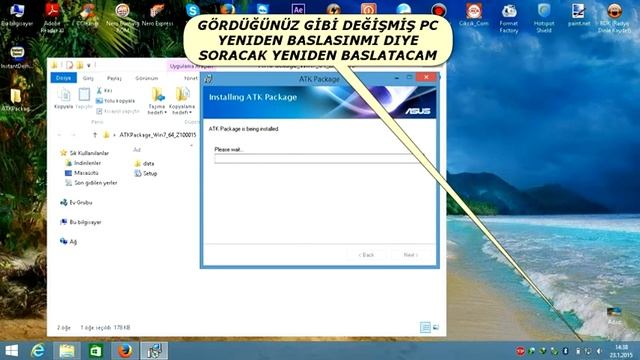Select Son gidilen yerler in navigation pane
Screen dimensions: 640x360
[x=91, y=182]
